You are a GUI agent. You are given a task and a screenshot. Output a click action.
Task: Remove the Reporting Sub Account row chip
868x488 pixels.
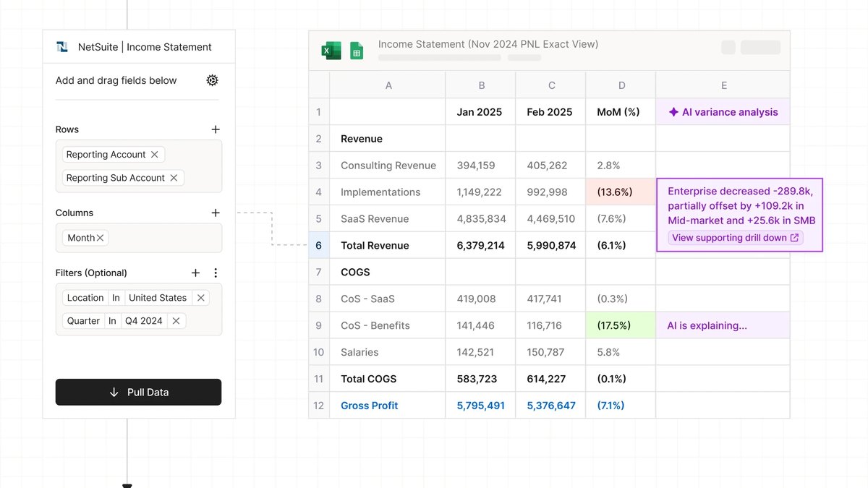(x=174, y=178)
